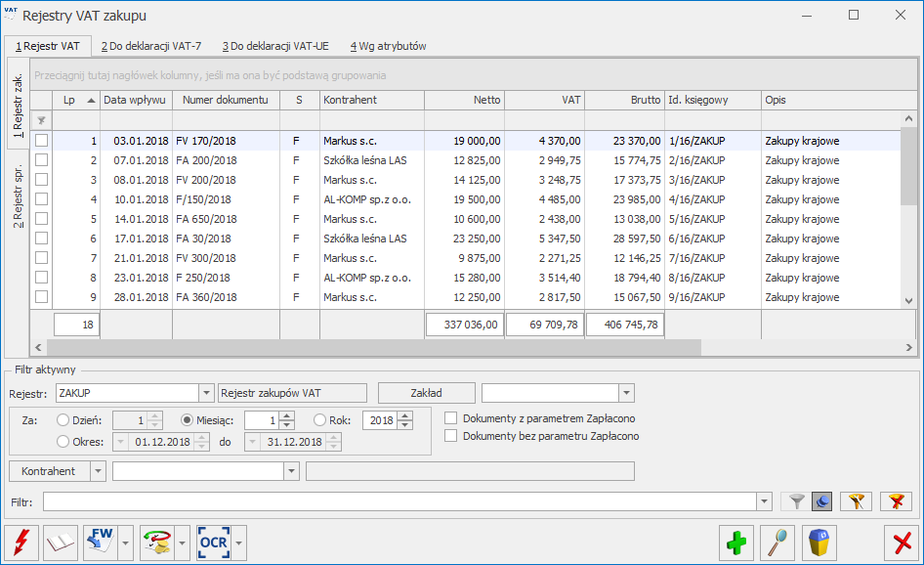Click the Miesiąc value field
The image size is (924, 565).
tap(262, 420)
